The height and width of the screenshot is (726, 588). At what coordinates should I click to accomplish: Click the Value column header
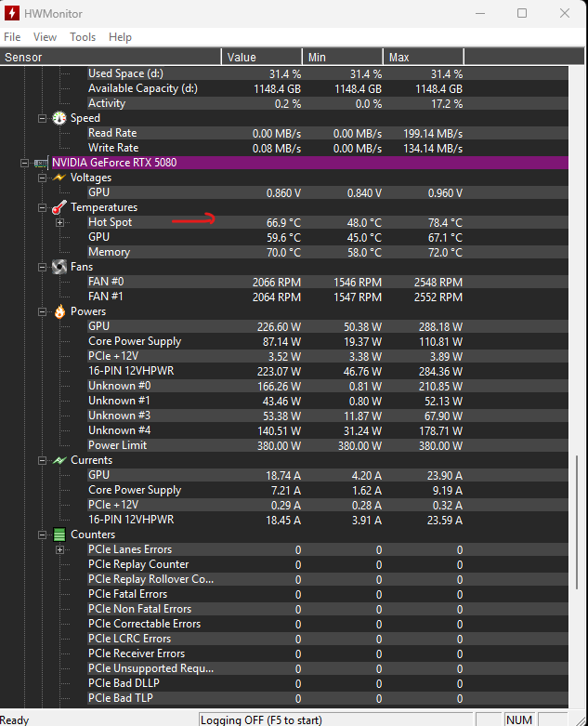pyautogui.click(x=262, y=57)
